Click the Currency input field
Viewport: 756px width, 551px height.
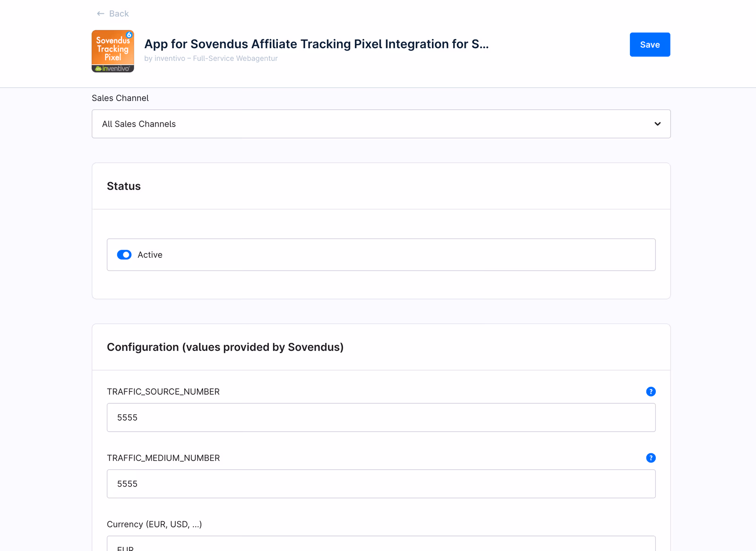381,544
